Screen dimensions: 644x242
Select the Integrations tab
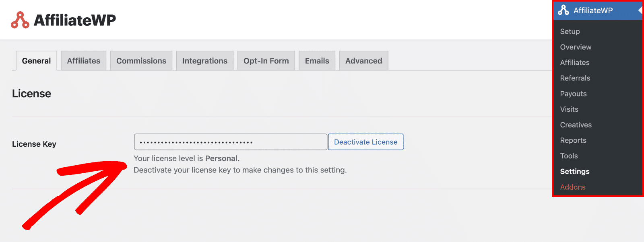click(205, 61)
